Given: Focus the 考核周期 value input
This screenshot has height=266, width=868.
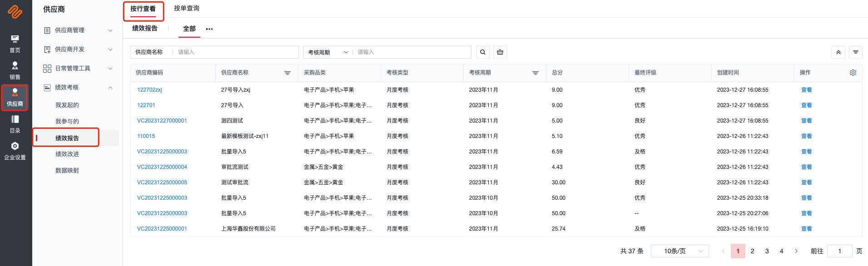Looking at the screenshot, I should [x=412, y=52].
